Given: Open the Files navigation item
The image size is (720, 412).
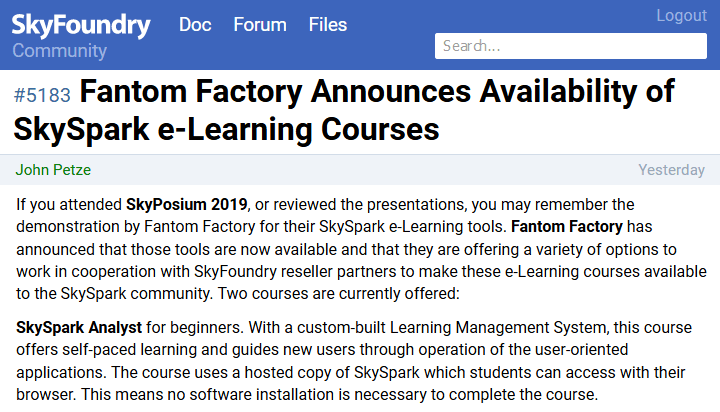Looking at the screenshot, I should point(328,25).
